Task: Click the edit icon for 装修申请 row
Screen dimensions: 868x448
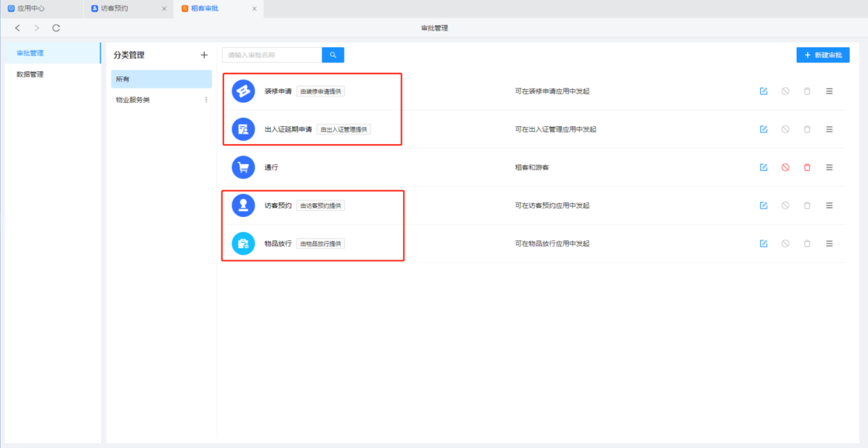Action: click(763, 91)
